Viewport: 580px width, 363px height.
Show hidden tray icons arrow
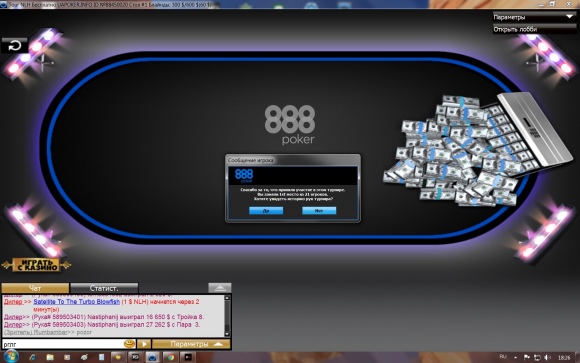coord(515,357)
